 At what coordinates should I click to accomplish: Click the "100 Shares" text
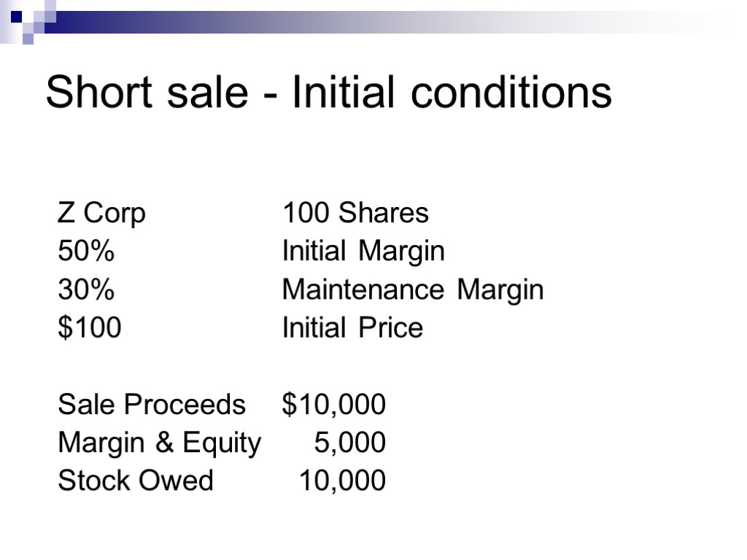pyautogui.click(x=355, y=214)
